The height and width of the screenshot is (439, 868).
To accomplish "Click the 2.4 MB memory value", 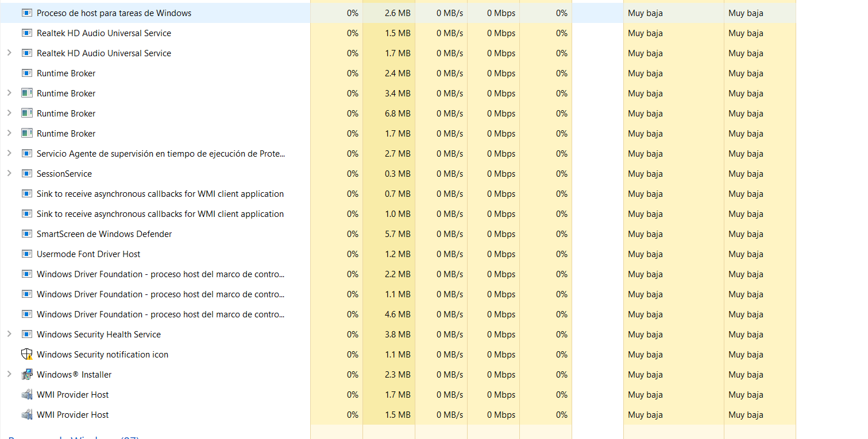I will point(398,73).
